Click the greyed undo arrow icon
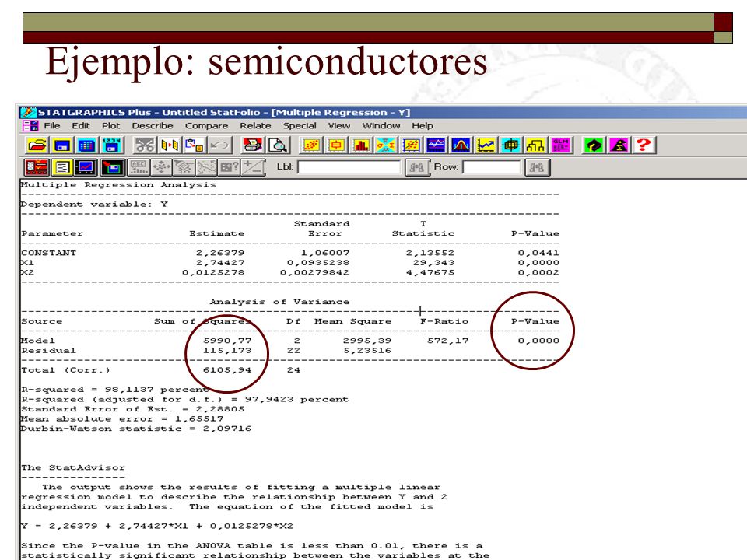Screen dimensions: 747x560 (x=219, y=145)
